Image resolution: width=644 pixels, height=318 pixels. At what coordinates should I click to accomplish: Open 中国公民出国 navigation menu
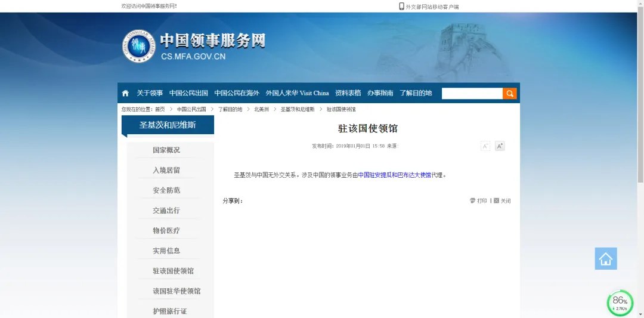[188, 93]
